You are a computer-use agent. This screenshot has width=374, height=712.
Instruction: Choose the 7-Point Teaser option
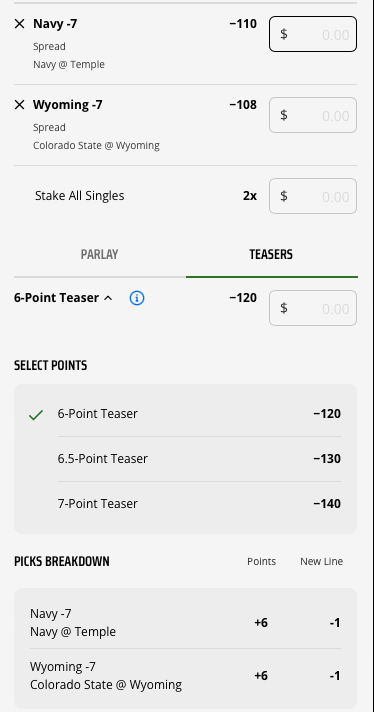185,504
